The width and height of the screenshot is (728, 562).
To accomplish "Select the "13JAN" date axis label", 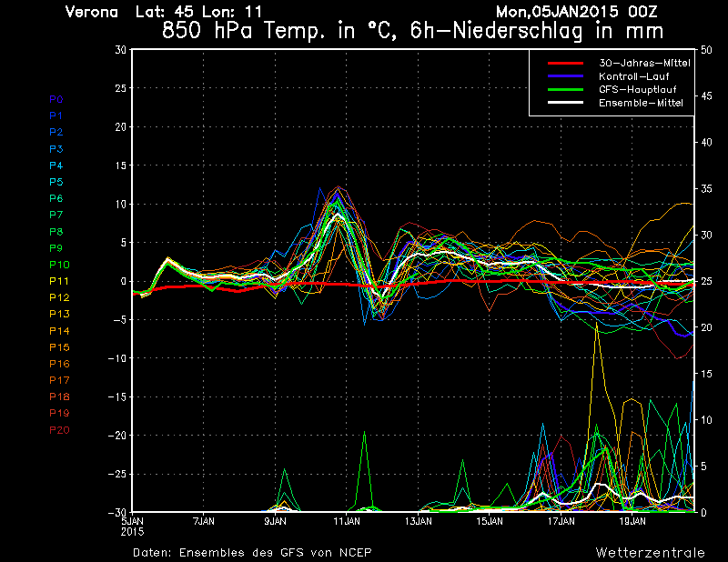I will (x=419, y=521).
